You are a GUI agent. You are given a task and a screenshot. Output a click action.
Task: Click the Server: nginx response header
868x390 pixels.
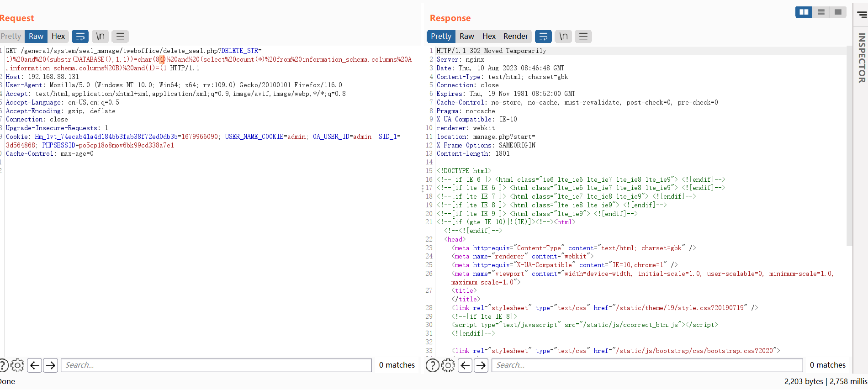click(460, 59)
